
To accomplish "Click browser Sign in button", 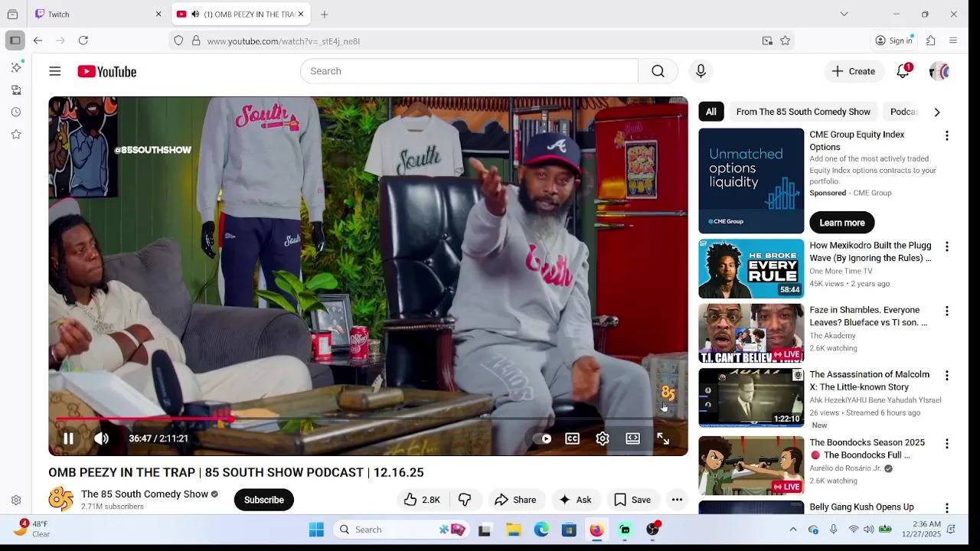I will pos(894,41).
